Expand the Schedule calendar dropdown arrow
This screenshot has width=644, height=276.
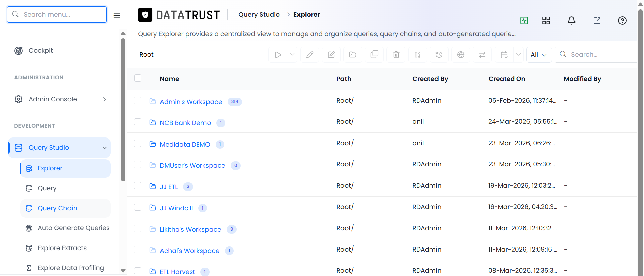coord(518,54)
